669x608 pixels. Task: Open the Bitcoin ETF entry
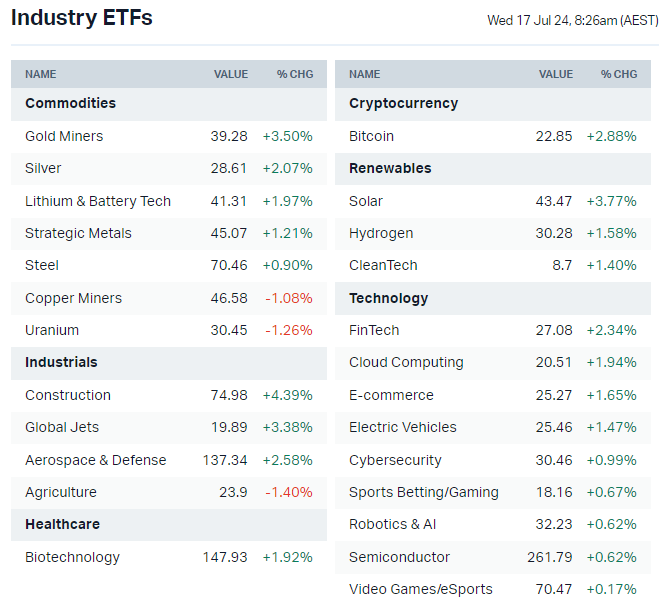[x=371, y=136]
